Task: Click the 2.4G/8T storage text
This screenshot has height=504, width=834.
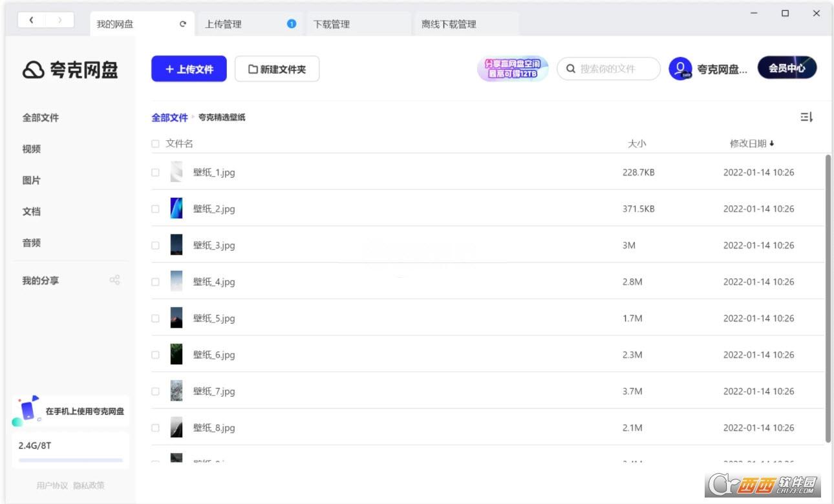Action: click(x=34, y=445)
